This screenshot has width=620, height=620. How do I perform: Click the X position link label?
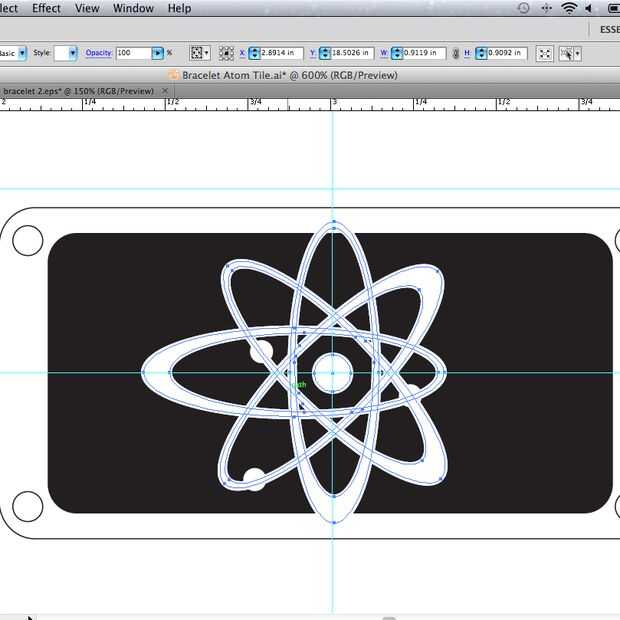click(242, 53)
